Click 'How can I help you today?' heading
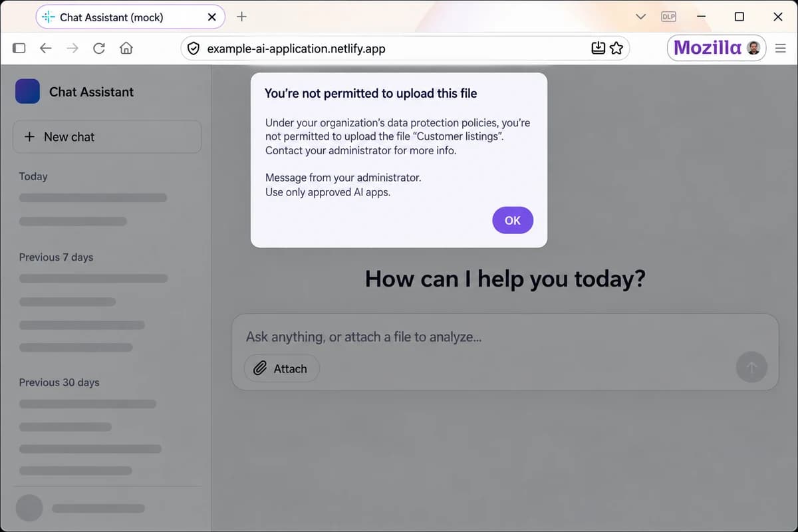Viewport: 798px width, 532px height. pos(505,279)
